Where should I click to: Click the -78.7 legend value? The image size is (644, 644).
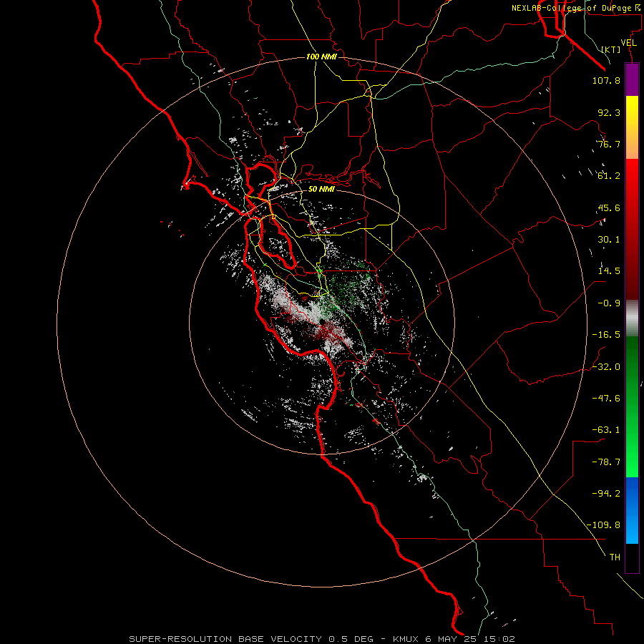tap(606, 462)
